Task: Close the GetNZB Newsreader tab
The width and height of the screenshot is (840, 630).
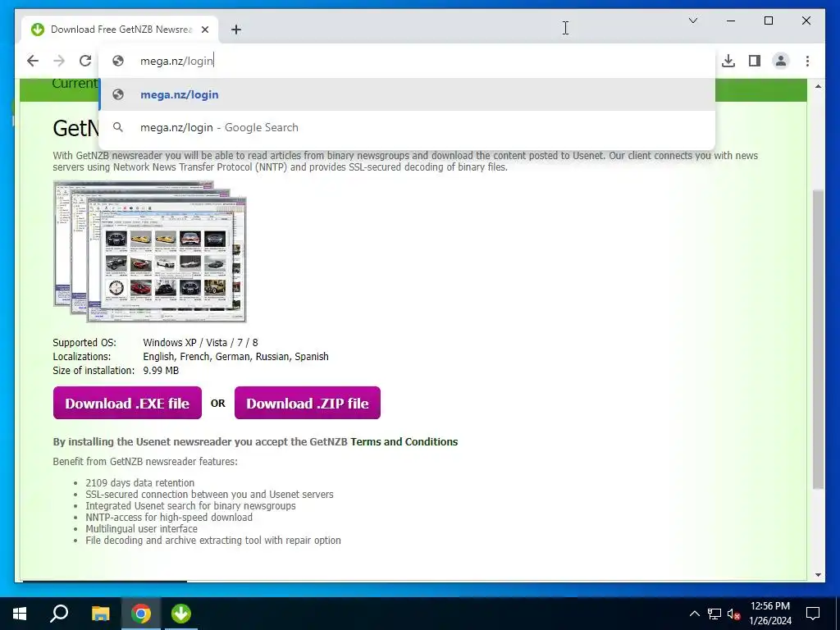Action: (204, 30)
